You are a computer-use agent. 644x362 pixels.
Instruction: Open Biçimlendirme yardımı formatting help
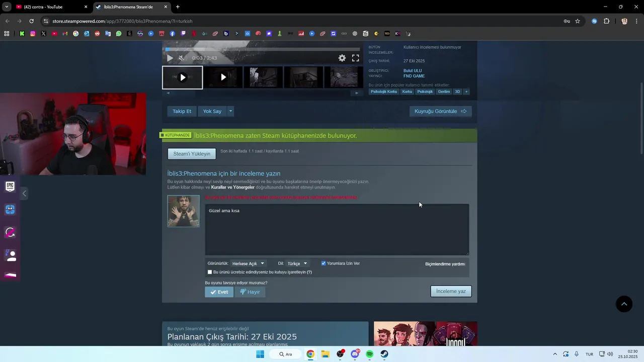pyautogui.click(x=445, y=264)
